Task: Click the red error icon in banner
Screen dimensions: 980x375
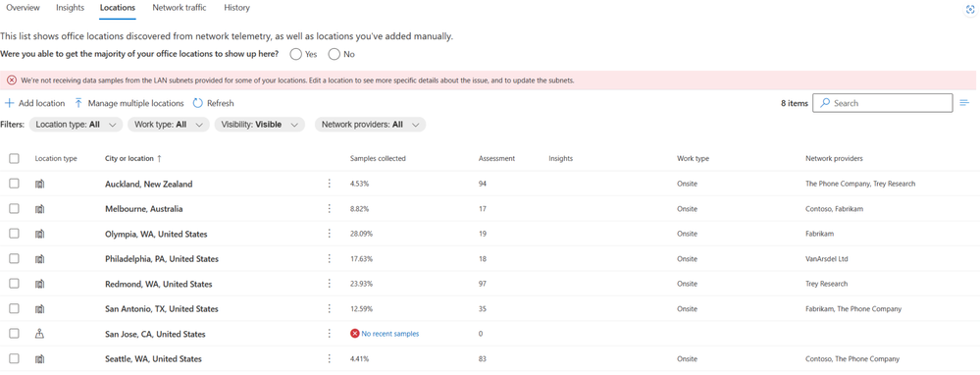Action: tap(12, 80)
